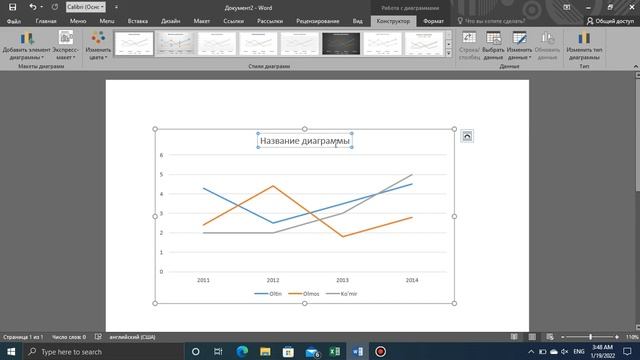Open the spelling check status icon

pyautogui.click(x=98, y=337)
